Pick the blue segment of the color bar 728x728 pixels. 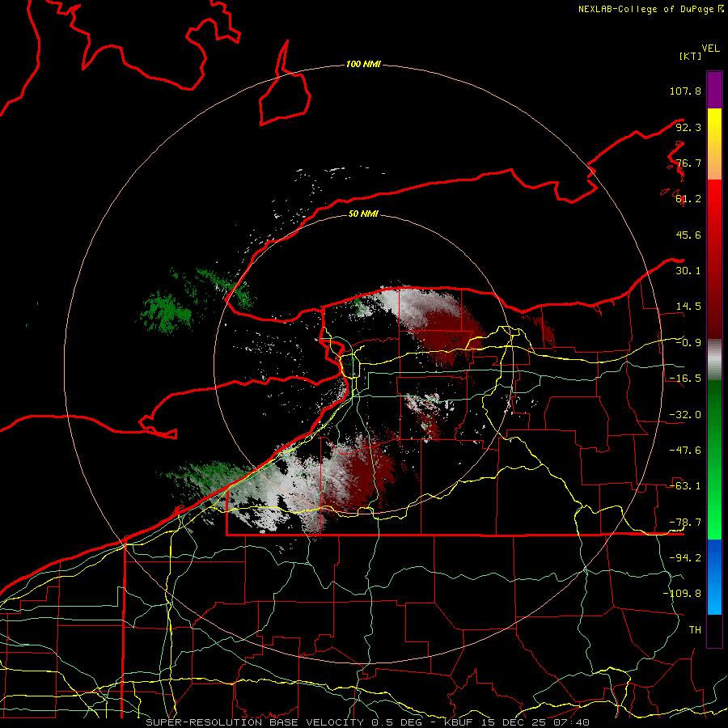[x=714, y=577]
